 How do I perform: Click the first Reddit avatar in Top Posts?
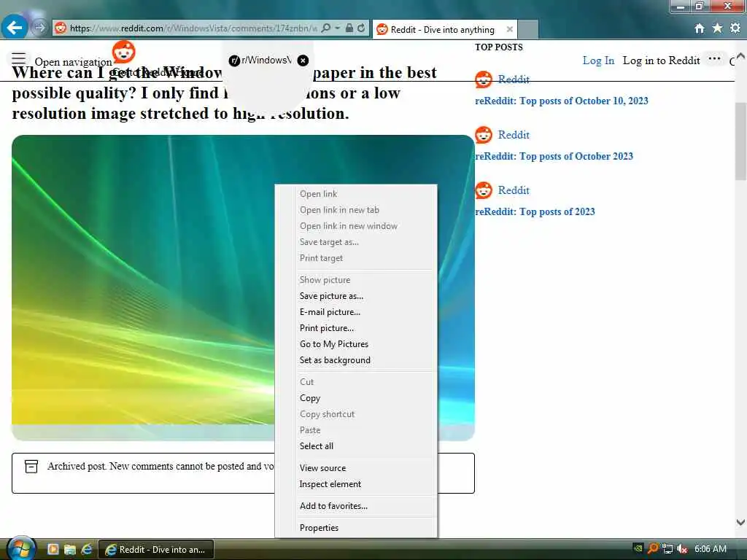pyautogui.click(x=484, y=79)
